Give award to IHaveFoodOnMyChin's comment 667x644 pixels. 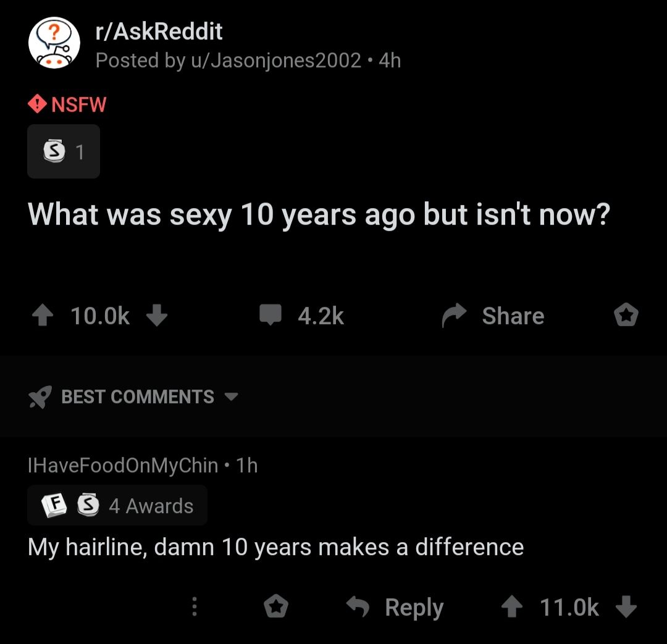[x=276, y=608]
